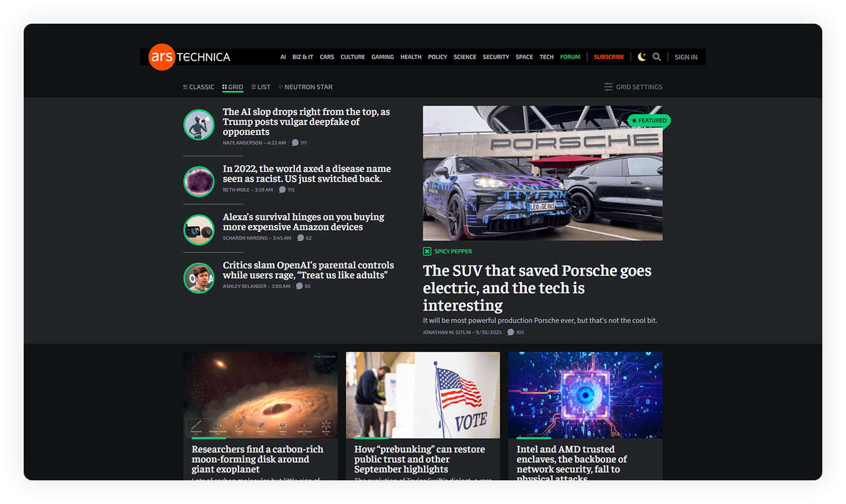The image size is (846, 504).
Task: Click the comment bubble with 111 comments
Action: click(x=295, y=143)
